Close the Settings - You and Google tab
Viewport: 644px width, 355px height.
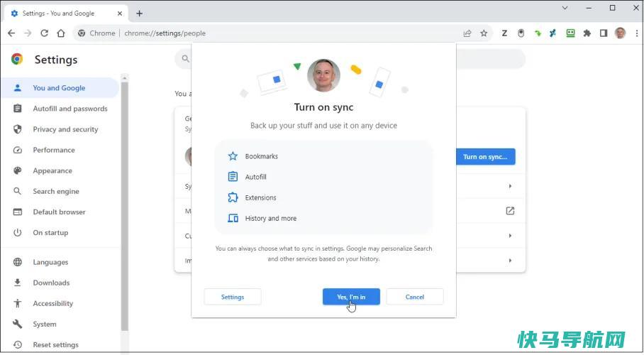click(120, 13)
